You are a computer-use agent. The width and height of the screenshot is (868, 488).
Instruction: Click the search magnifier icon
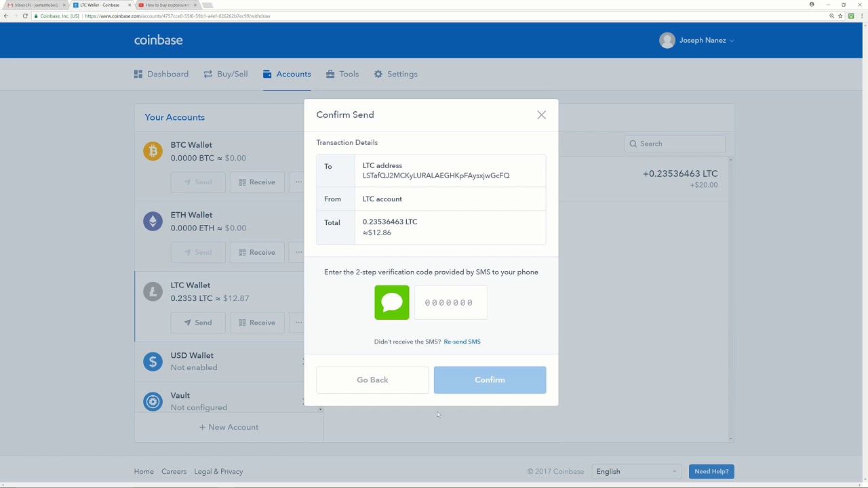pyautogui.click(x=633, y=144)
